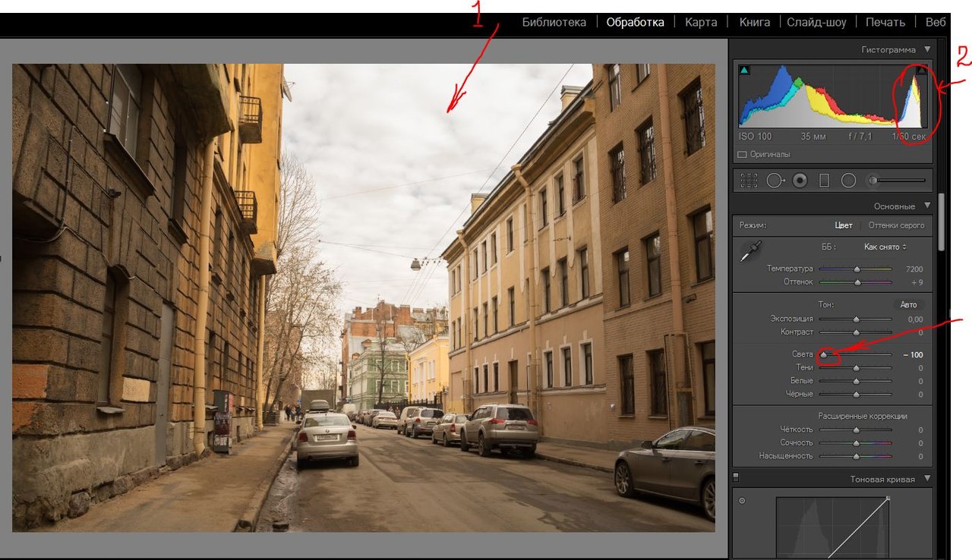This screenshot has width=972, height=560.
Task: Open the Слайд-шоу module
Action: pos(816,22)
